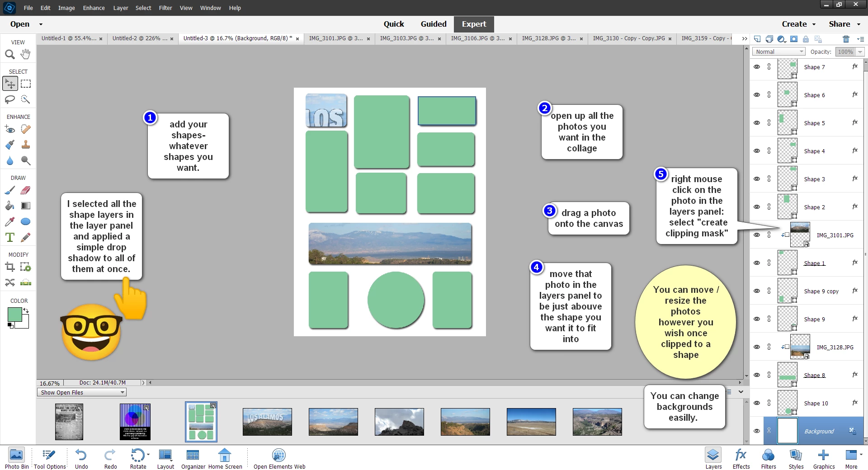Viewport: 868px width, 470px height.
Task: Select the Zoom tool
Action: point(10,54)
